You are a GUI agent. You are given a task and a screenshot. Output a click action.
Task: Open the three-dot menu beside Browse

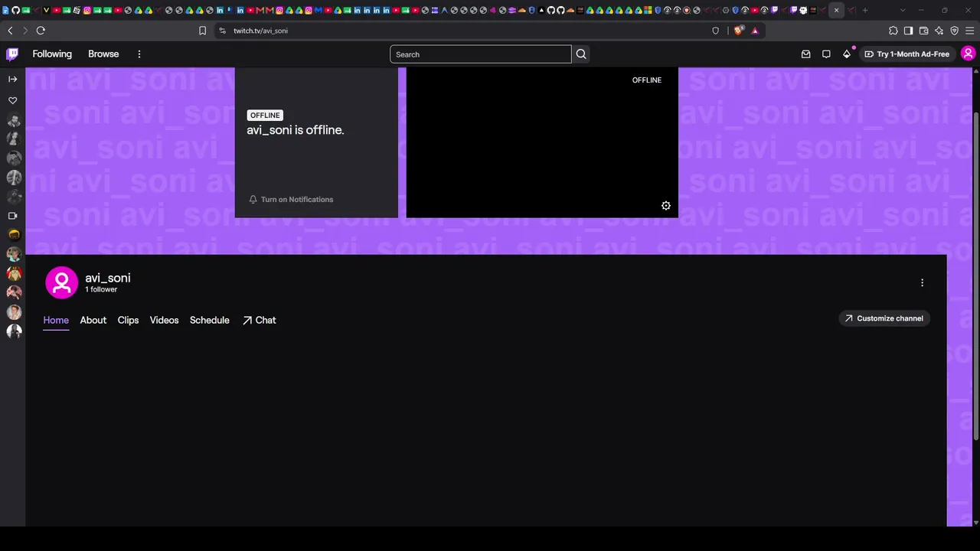click(x=139, y=54)
